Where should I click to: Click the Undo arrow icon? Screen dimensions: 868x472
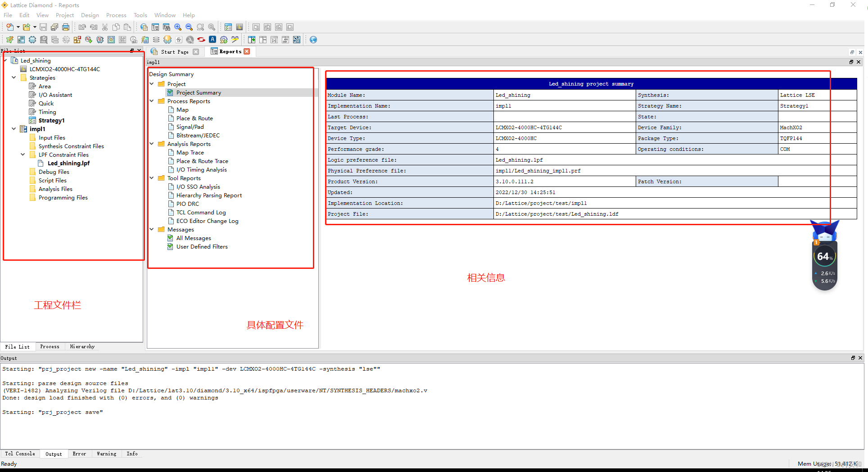point(82,27)
